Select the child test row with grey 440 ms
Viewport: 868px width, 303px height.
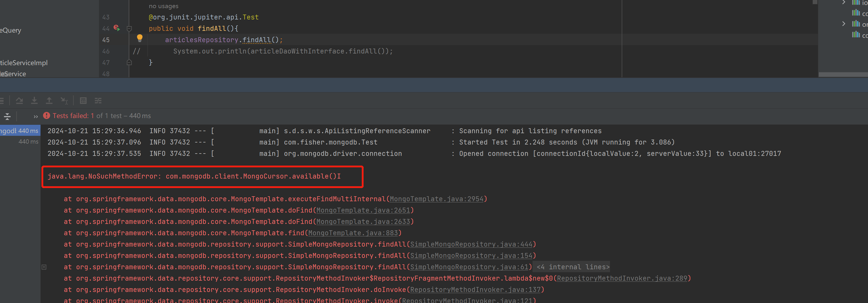pos(20,142)
